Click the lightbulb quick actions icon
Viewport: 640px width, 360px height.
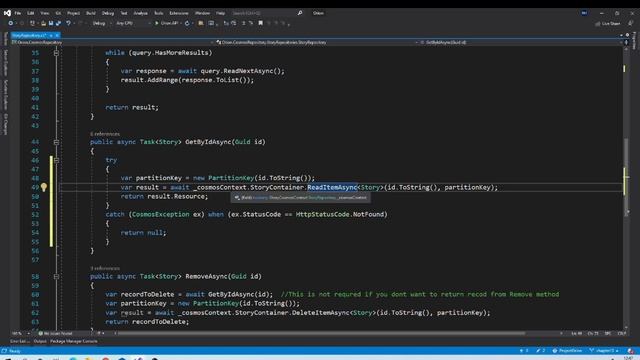point(44,187)
